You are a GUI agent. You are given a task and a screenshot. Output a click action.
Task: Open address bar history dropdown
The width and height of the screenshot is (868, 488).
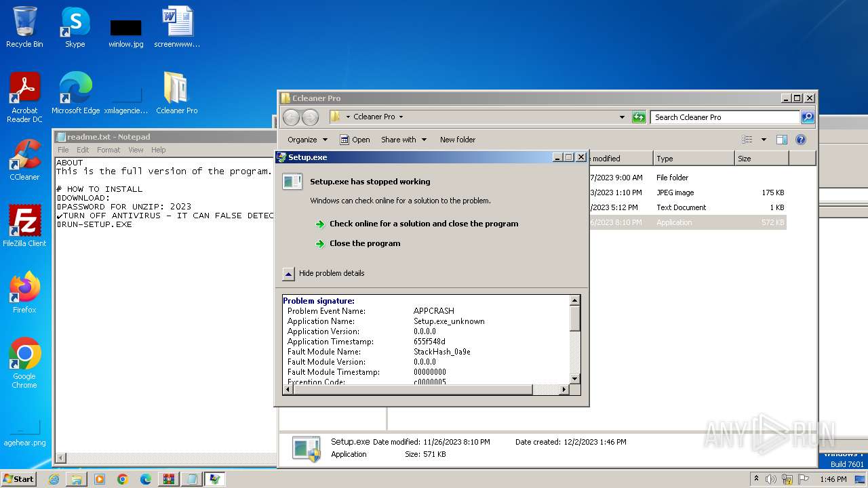(622, 117)
